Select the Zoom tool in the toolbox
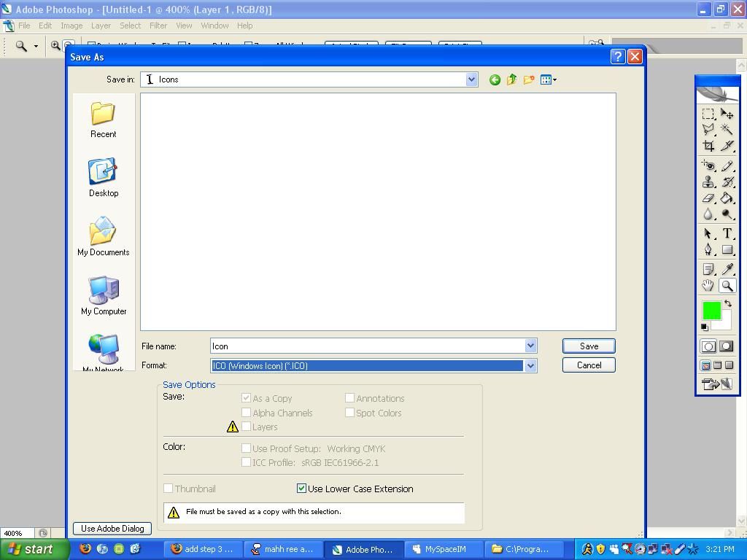This screenshot has width=747, height=560. [727, 286]
